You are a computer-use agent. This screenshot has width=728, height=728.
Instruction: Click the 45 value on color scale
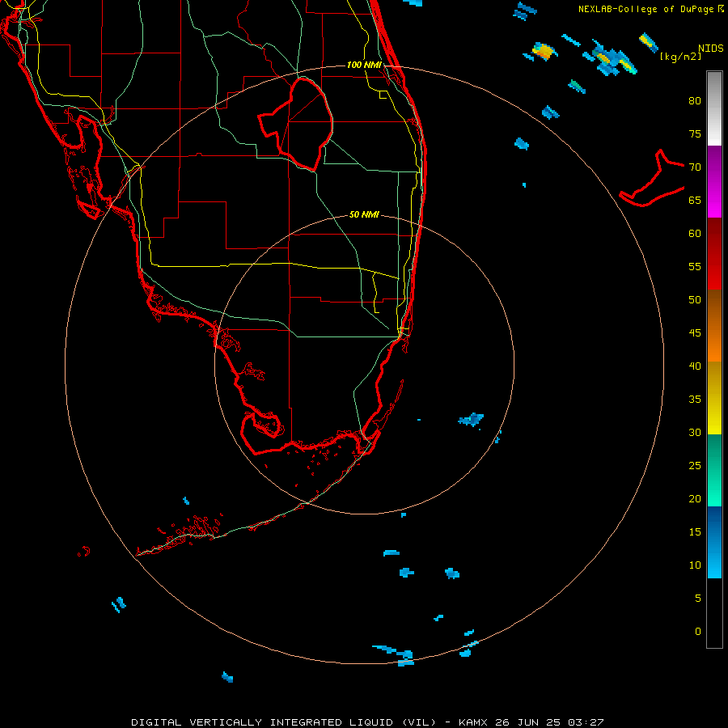[695, 333]
